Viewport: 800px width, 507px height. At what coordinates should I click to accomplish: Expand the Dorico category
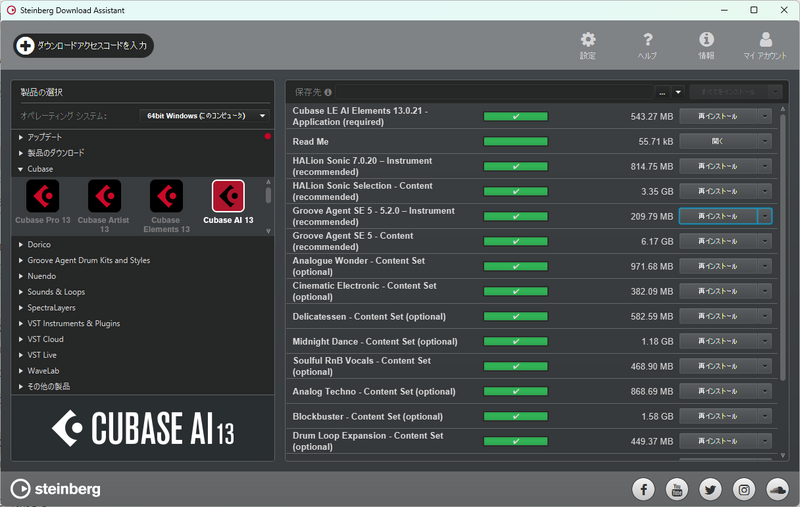pyautogui.click(x=21, y=244)
